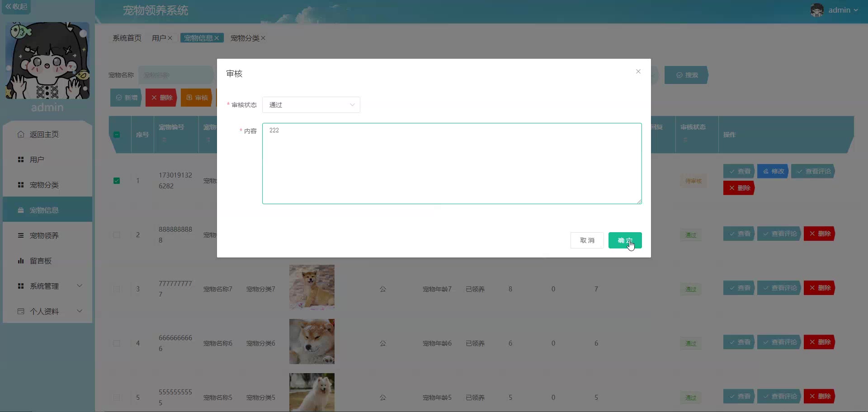This screenshot has height=412, width=868.
Task: Click the large admin avatar in sidebar
Action: coord(47,61)
